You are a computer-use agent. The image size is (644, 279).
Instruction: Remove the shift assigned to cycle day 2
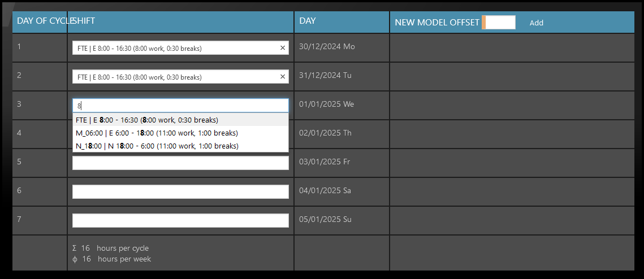283,77
